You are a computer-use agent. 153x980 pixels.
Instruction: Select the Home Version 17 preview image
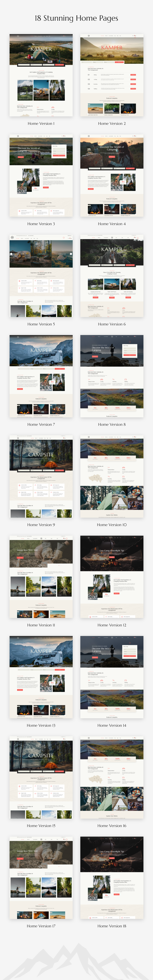(x=41, y=878)
